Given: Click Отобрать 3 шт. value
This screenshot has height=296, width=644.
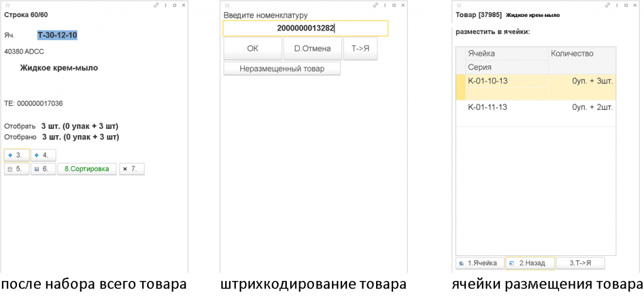Looking at the screenshot, I should pyautogui.click(x=80, y=126).
